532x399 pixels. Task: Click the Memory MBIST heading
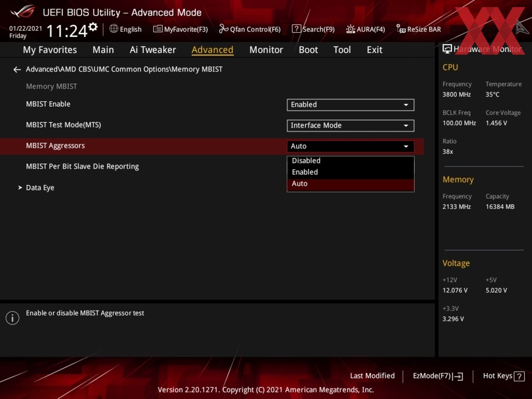pyautogui.click(x=51, y=86)
